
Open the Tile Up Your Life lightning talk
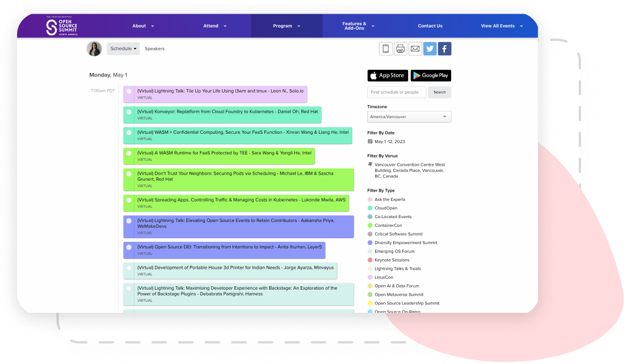[220, 91]
